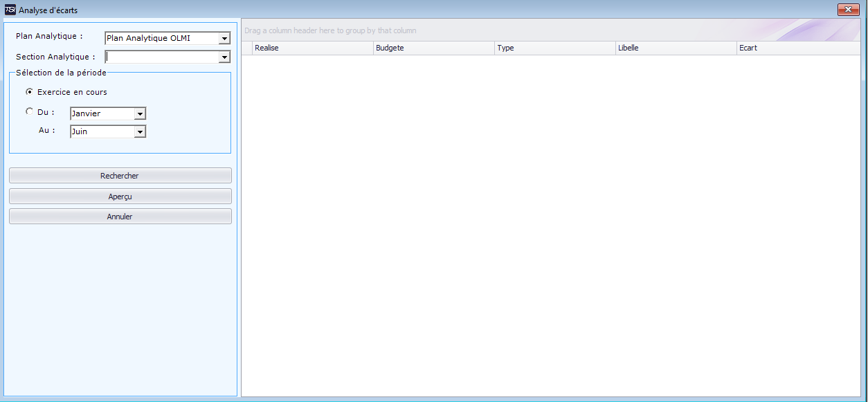Sort by the Realise column header
This screenshot has width=868, height=402.
coord(313,48)
